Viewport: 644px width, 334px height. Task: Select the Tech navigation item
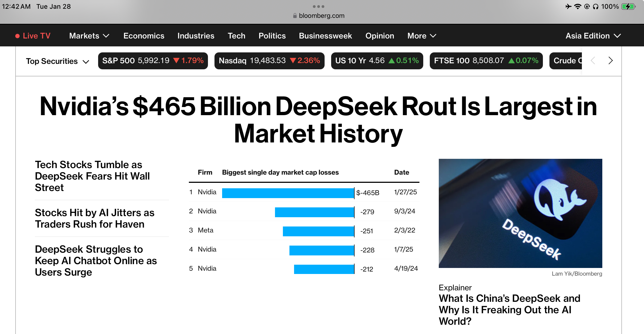pyautogui.click(x=236, y=36)
